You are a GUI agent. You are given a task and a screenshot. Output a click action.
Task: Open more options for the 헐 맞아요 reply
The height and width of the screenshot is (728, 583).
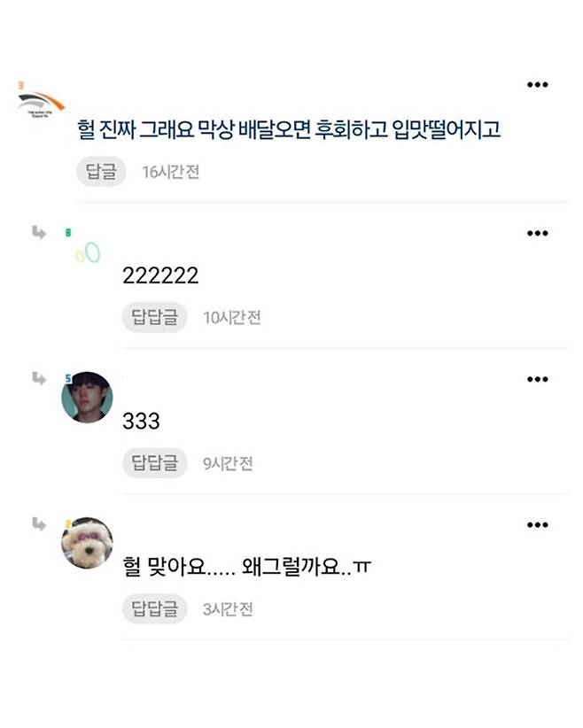click(x=538, y=524)
